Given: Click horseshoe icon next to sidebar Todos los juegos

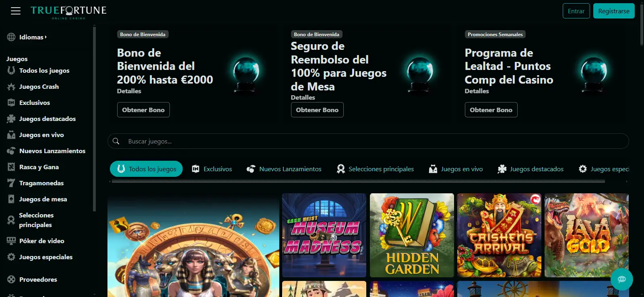Looking at the screenshot, I should 11,70.
